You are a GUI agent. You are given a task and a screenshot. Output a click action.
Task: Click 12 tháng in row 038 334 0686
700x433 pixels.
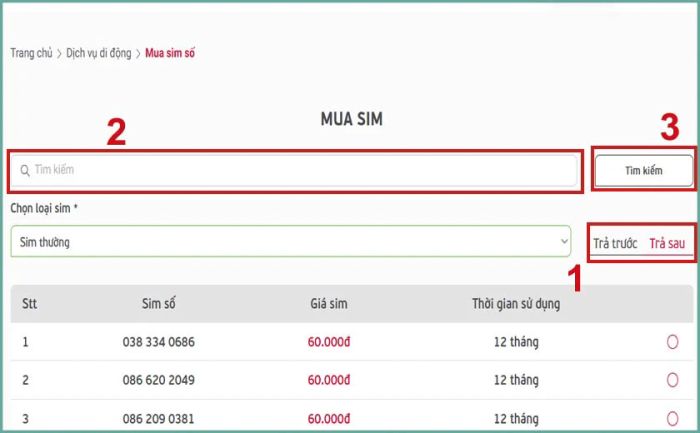(516, 342)
